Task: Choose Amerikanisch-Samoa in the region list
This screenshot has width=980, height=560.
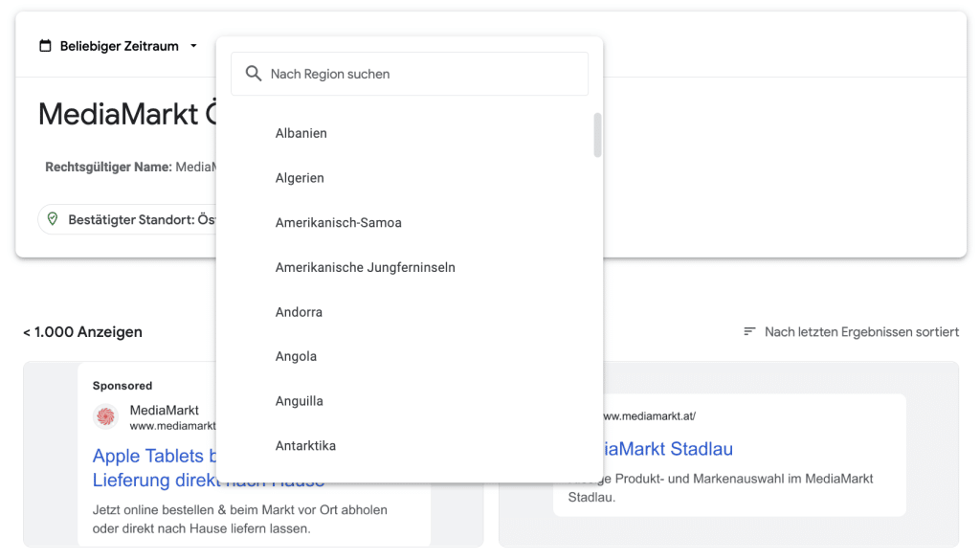Action: pyautogui.click(x=338, y=223)
